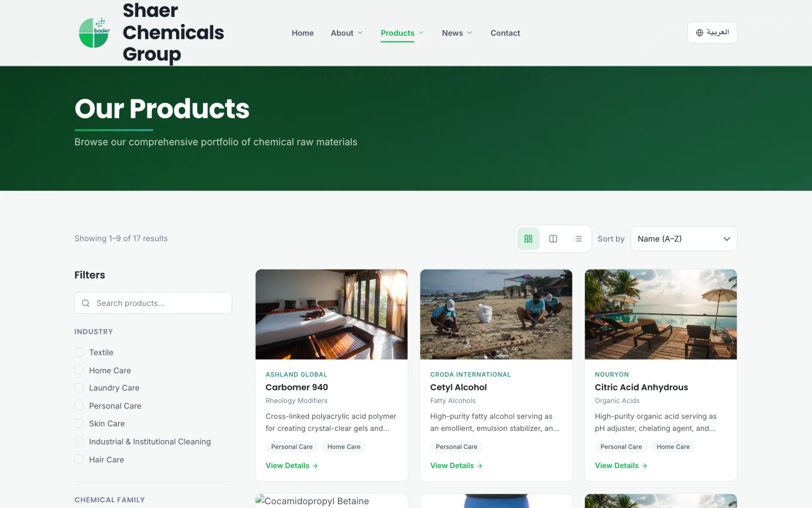This screenshot has width=812, height=508.
Task: Click the Home Care tag on Citric Acid
Action: point(673,447)
